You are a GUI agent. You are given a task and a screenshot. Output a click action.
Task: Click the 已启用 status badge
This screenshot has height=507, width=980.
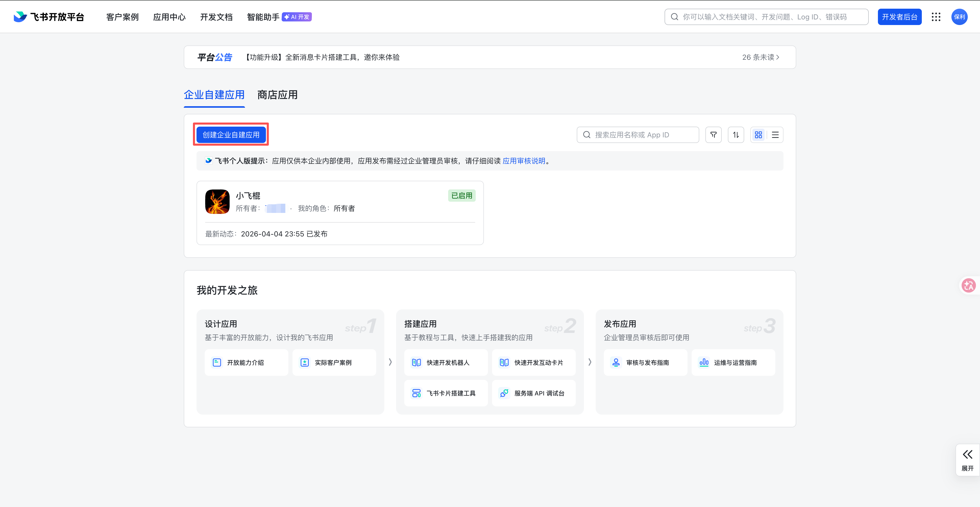point(462,196)
